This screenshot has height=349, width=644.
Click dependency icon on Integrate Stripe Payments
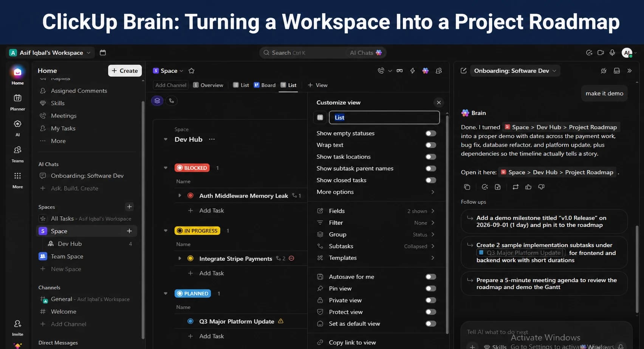click(x=291, y=258)
